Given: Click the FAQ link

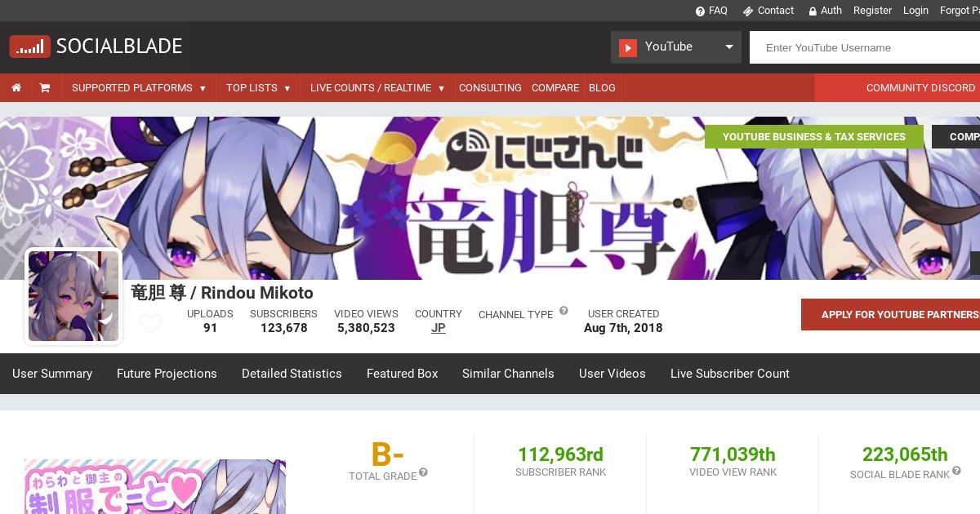Looking at the screenshot, I should click(x=718, y=11).
